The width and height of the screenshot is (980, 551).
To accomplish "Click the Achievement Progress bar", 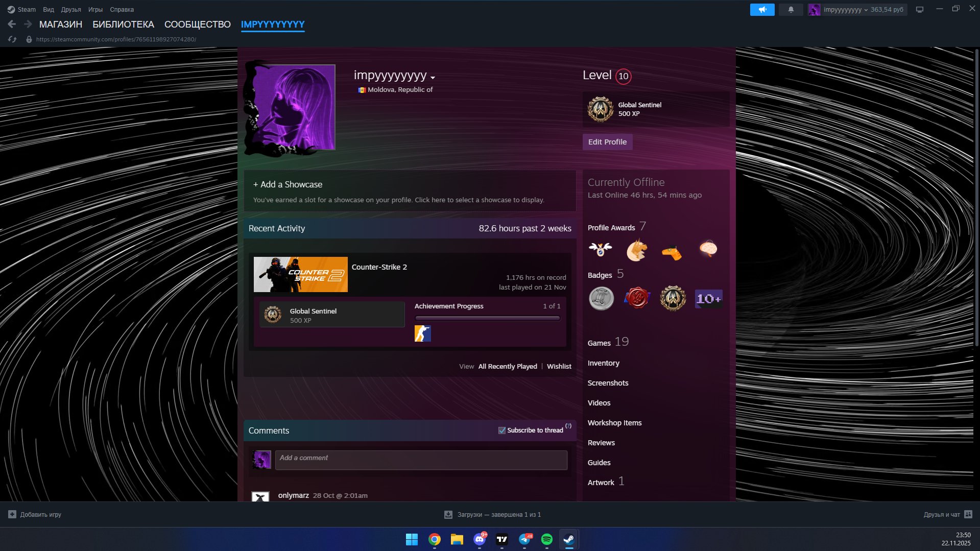I will [x=487, y=318].
